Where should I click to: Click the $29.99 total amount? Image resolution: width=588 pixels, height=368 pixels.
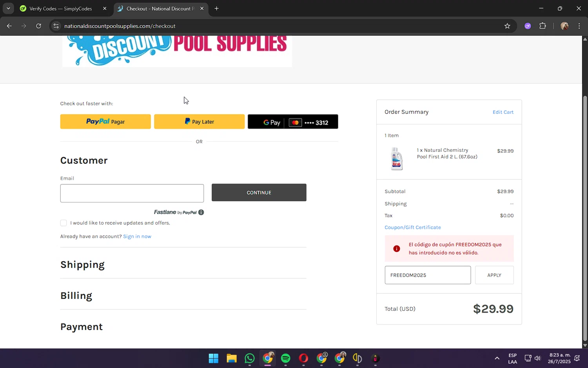point(493,309)
